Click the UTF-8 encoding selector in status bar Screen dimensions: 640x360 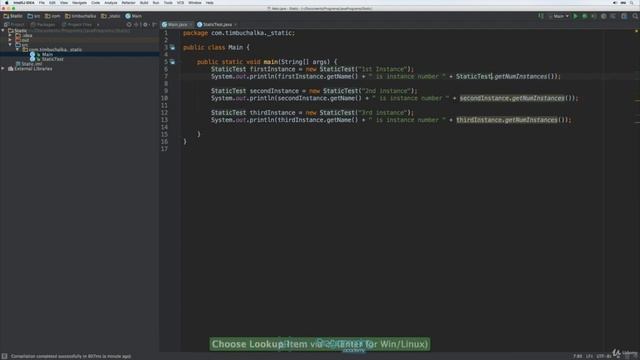[604, 356]
